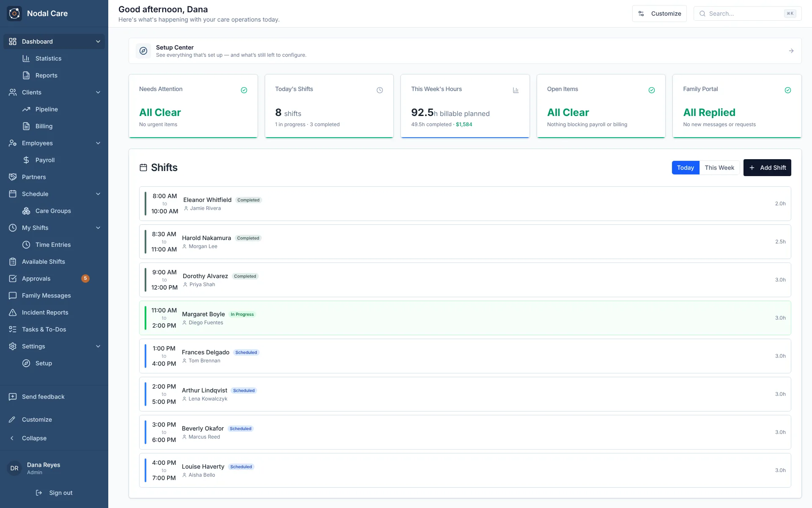This screenshot has height=508, width=812.
Task: Open the Needs Attention card
Action: (x=193, y=106)
